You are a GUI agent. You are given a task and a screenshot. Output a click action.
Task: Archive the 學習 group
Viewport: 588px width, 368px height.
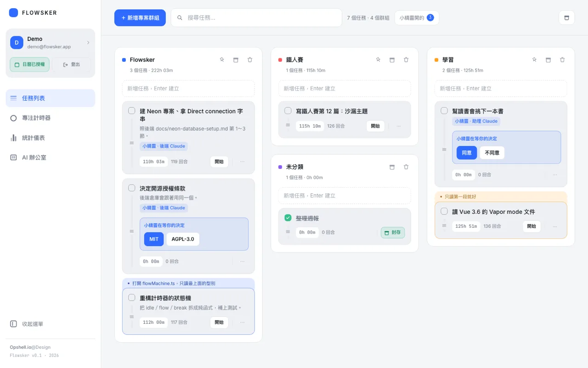click(548, 60)
